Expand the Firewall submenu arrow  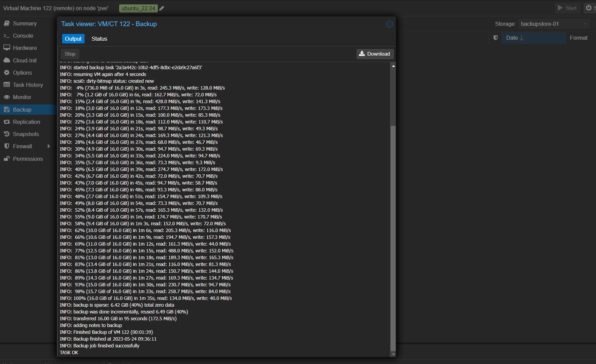49,146
